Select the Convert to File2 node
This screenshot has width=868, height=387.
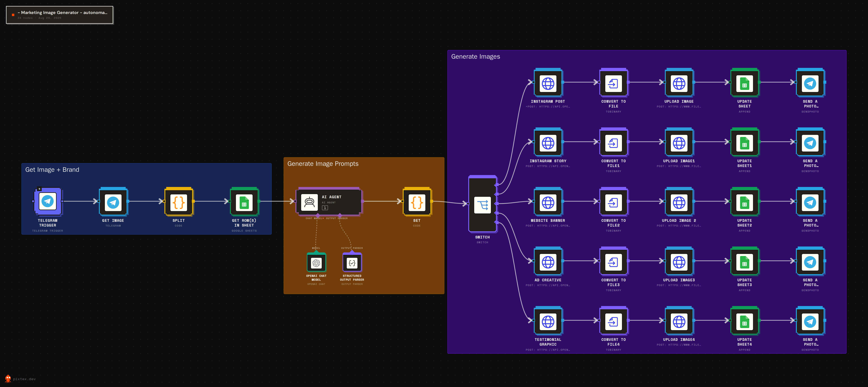pyautogui.click(x=613, y=201)
